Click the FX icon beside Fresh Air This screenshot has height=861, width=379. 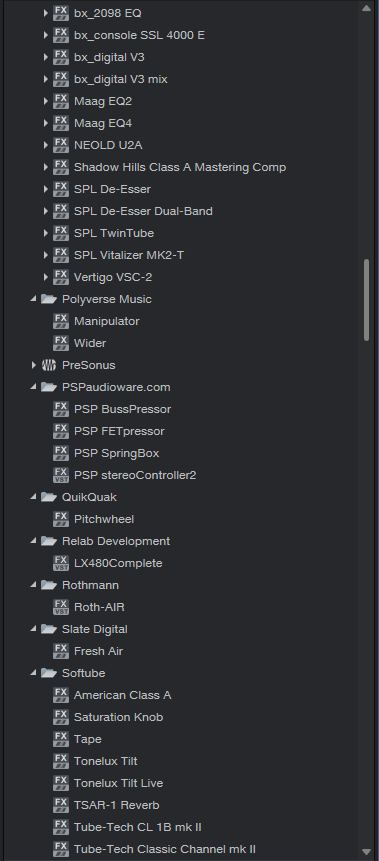tap(61, 650)
